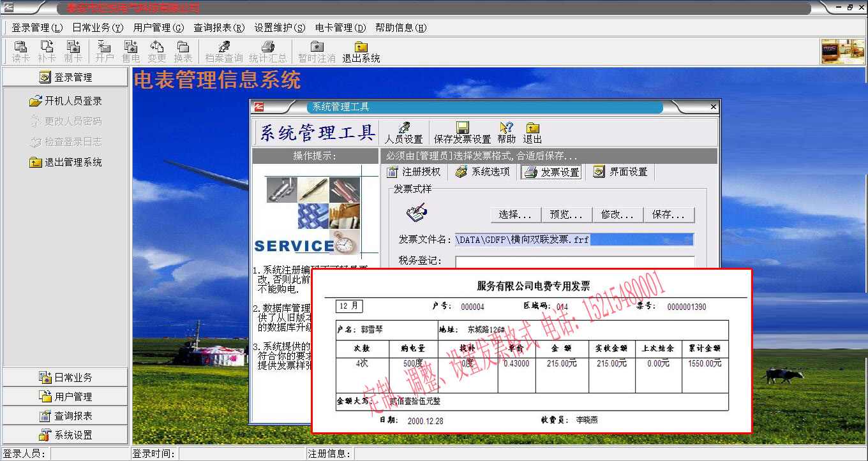Expand the 查询报表 sidebar section
Image resolution: width=868 pixels, height=461 pixels.
pos(66,416)
